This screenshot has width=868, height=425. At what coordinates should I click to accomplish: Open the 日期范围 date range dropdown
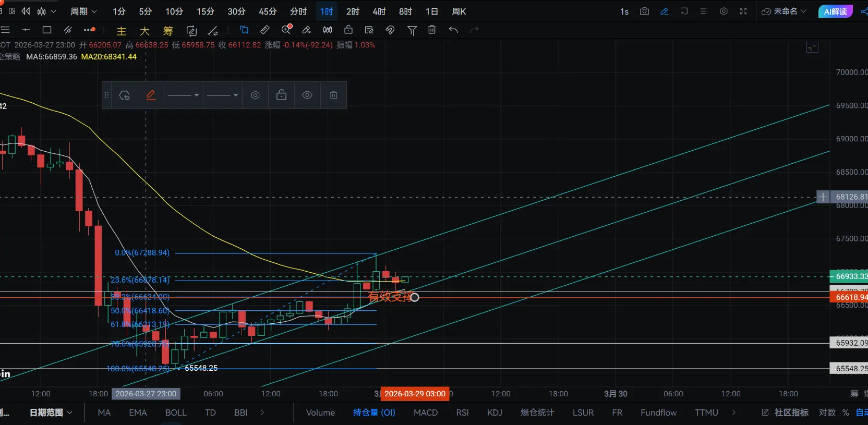pyautogui.click(x=51, y=412)
